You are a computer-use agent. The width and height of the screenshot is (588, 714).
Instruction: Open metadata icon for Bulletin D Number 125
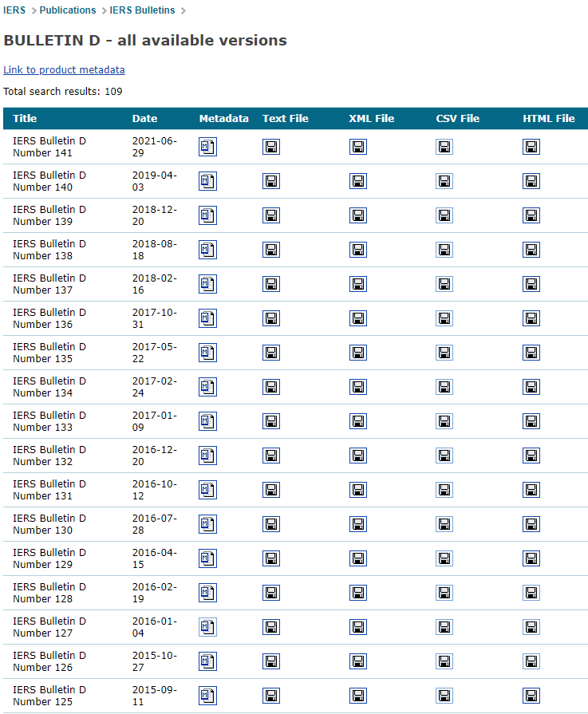207,696
